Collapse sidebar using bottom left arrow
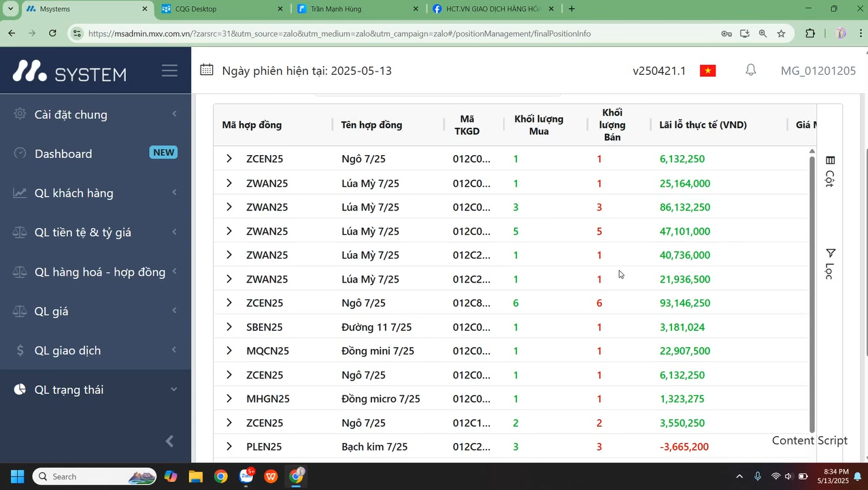Image resolution: width=868 pixels, height=490 pixels. tap(170, 442)
